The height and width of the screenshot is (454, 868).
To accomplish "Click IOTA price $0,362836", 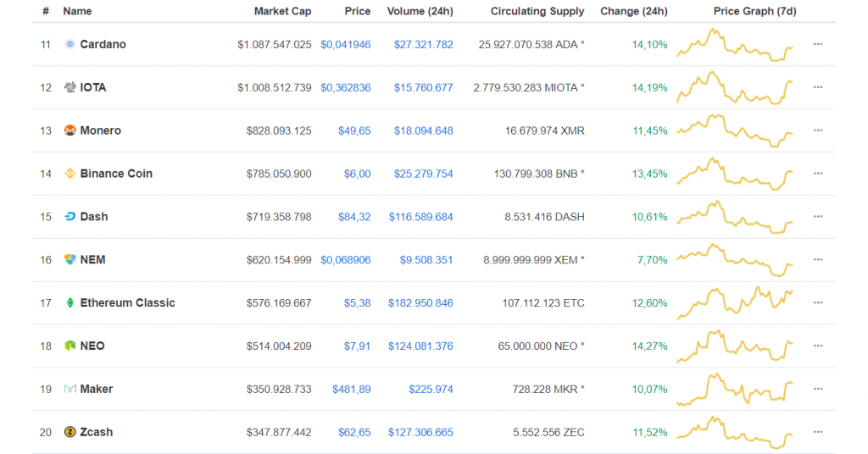I will coord(346,88).
